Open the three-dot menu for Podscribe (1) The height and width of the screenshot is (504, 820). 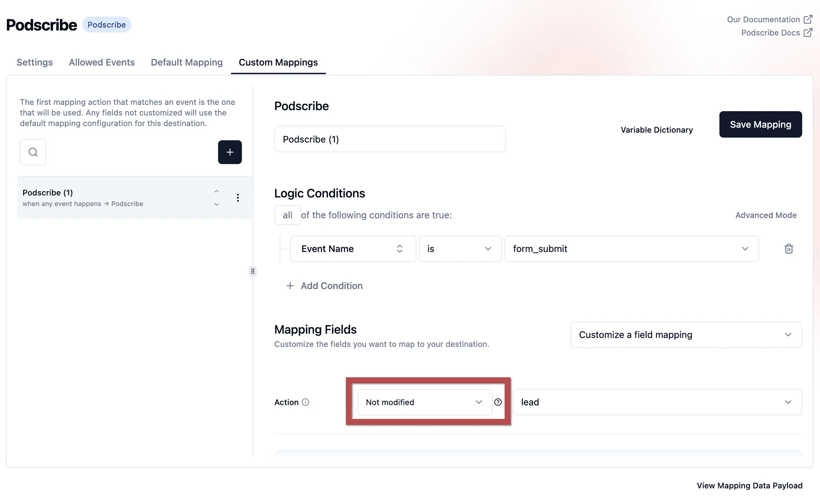(x=238, y=198)
